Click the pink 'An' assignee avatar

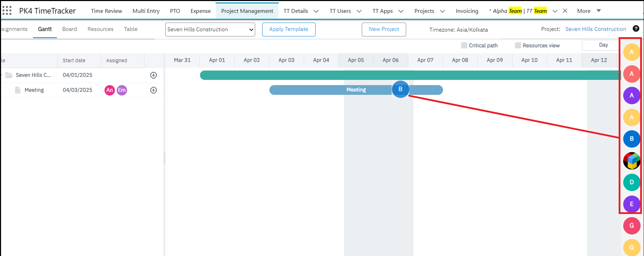pos(110,90)
